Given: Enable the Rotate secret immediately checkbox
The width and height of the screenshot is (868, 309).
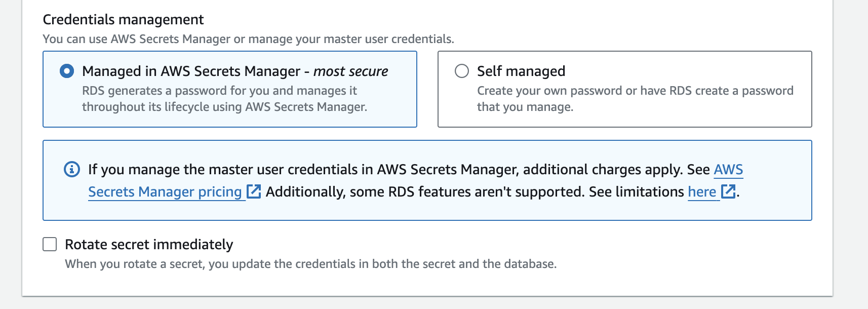Looking at the screenshot, I should (x=50, y=245).
